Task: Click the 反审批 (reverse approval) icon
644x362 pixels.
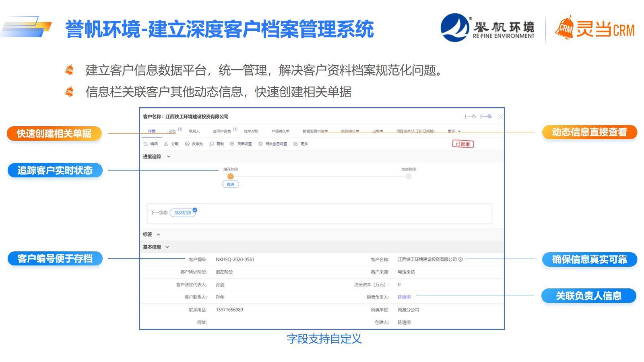Action: click(x=187, y=144)
